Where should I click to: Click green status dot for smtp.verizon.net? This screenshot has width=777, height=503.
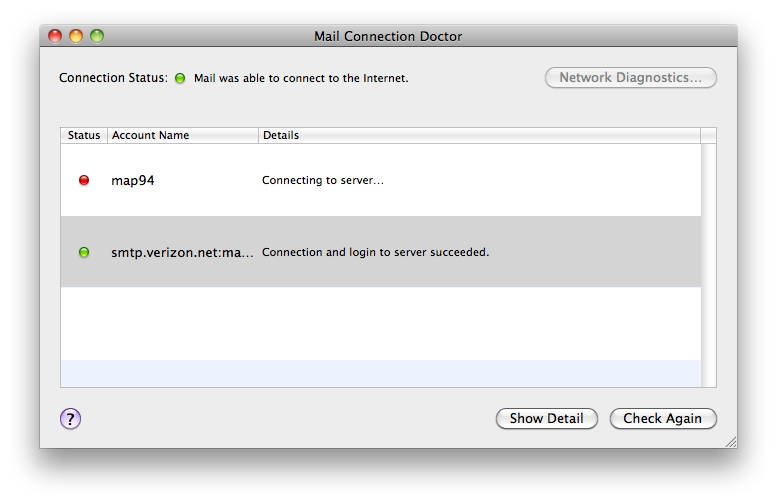pos(84,253)
